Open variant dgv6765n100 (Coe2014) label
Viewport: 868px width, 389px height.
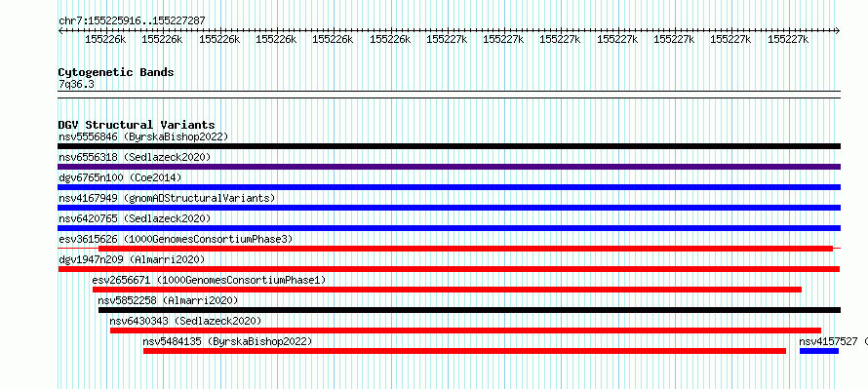(120, 177)
